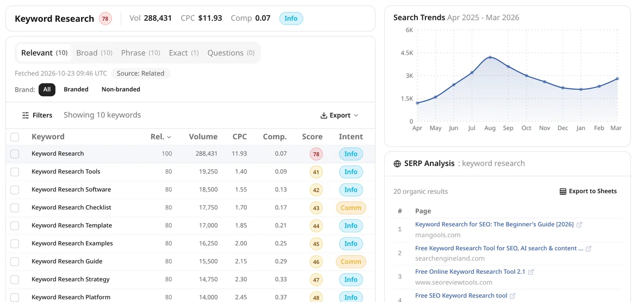Check the Keyword Research Template checkbox

pos(15,226)
